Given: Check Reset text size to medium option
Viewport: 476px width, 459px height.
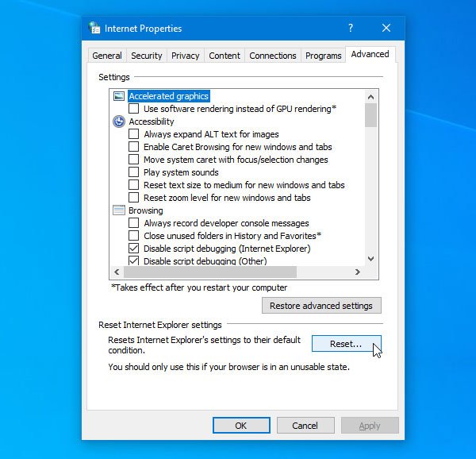Looking at the screenshot, I should pos(133,185).
